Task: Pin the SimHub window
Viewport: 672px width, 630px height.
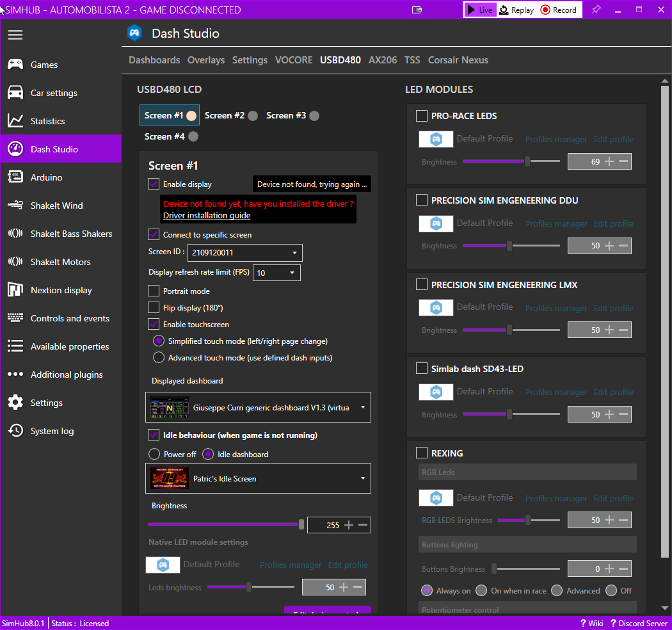Action: (596, 10)
